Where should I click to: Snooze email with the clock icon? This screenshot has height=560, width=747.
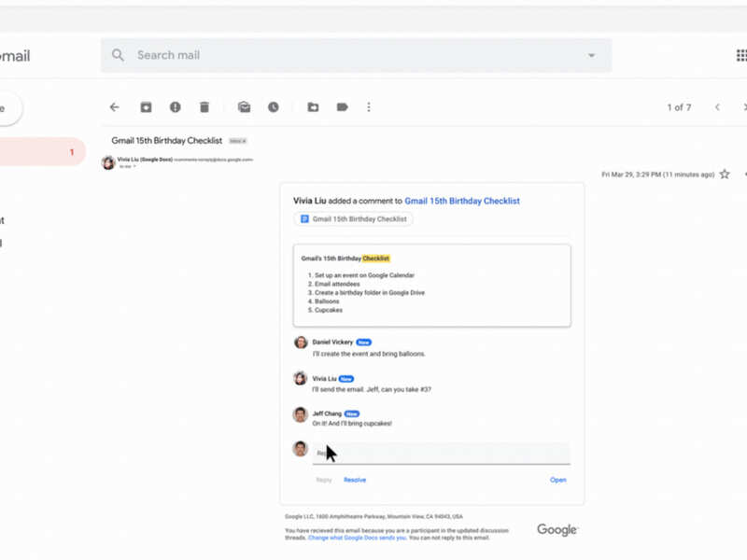pyautogui.click(x=273, y=107)
